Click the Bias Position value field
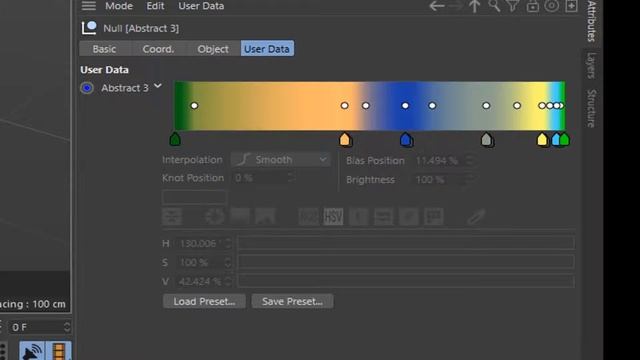 pos(439,160)
